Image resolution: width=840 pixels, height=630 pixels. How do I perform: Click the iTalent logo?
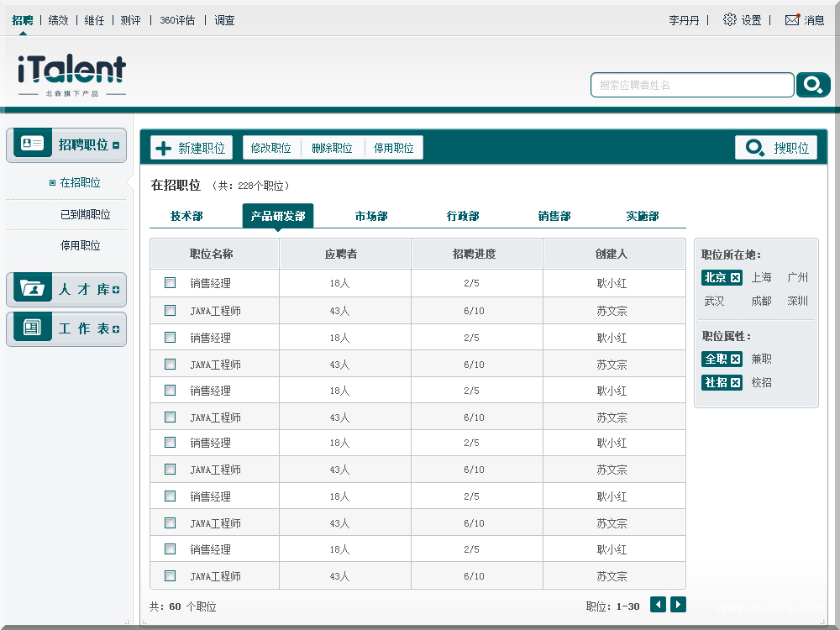71,76
